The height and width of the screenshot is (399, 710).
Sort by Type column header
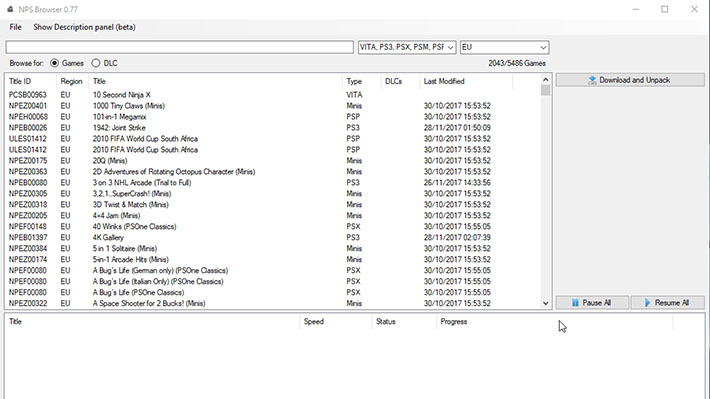tap(361, 82)
